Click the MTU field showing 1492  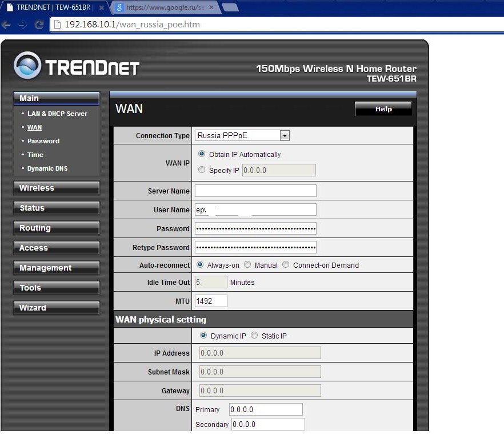point(211,301)
